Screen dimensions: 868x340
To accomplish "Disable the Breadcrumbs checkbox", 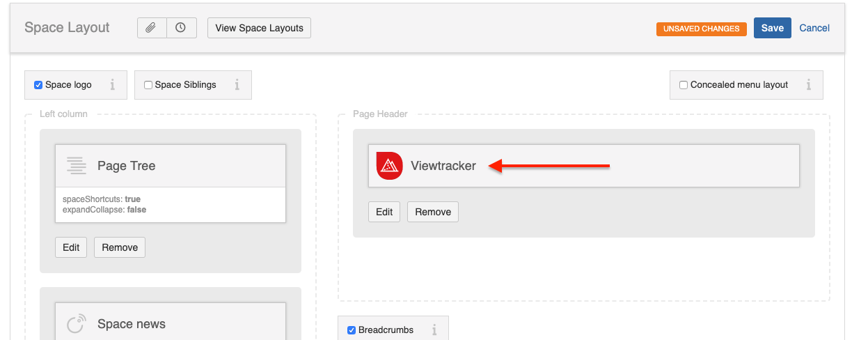I will pos(352,330).
